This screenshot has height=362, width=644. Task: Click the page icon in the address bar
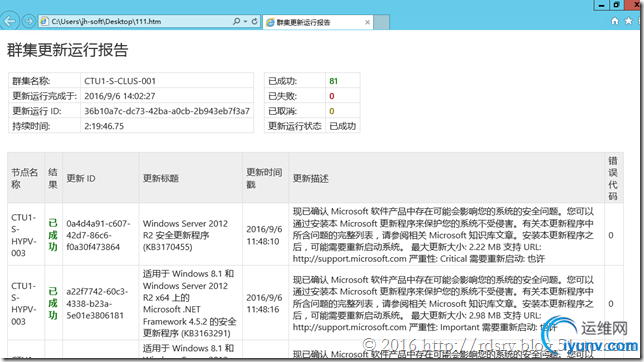[x=44, y=21]
